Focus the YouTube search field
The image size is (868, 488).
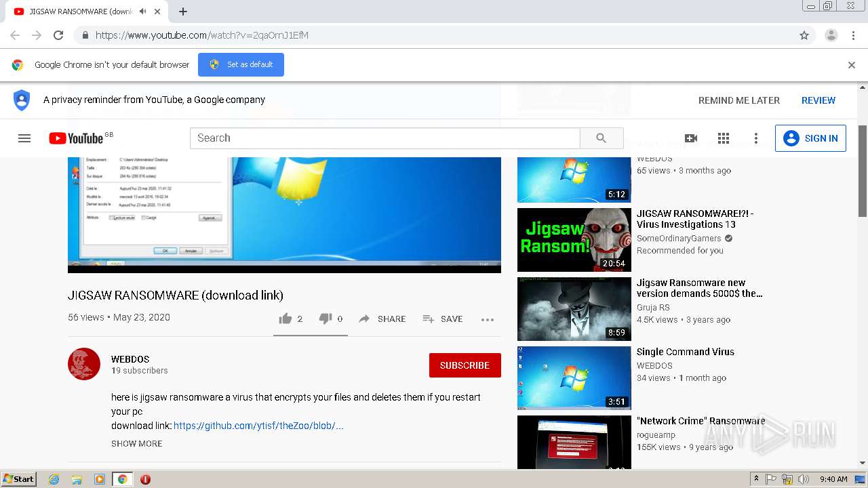(385, 138)
